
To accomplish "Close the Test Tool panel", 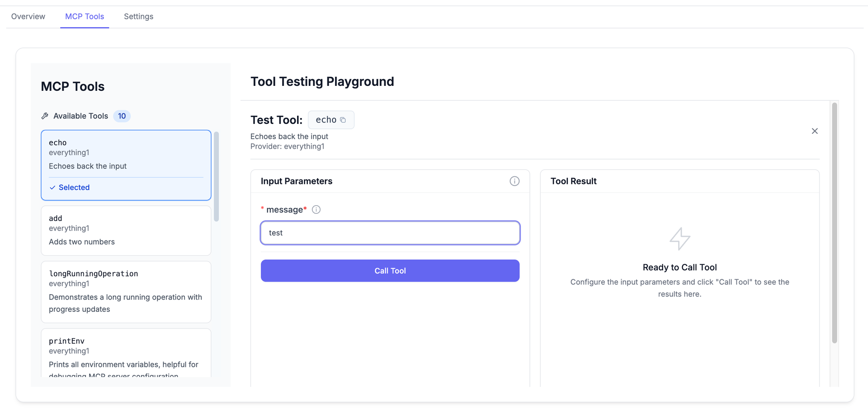I will 815,131.
